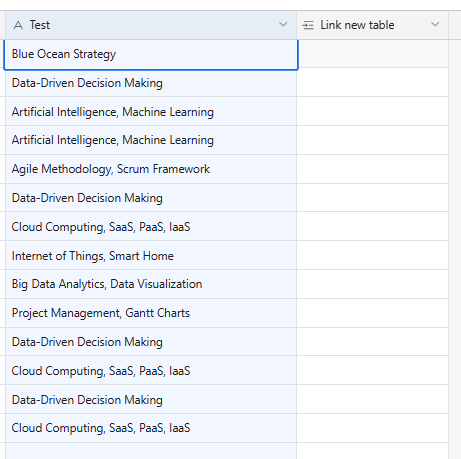Select the Blue Ocean Strategy cell
The width and height of the screenshot is (461, 459).
tap(151, 54)
